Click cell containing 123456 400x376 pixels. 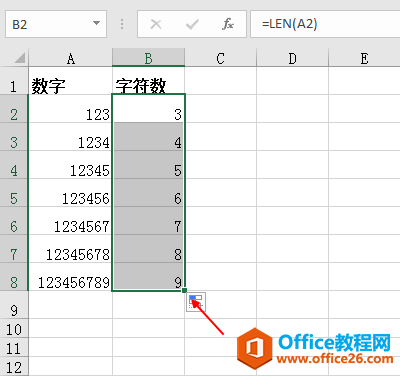pos(70,193)
